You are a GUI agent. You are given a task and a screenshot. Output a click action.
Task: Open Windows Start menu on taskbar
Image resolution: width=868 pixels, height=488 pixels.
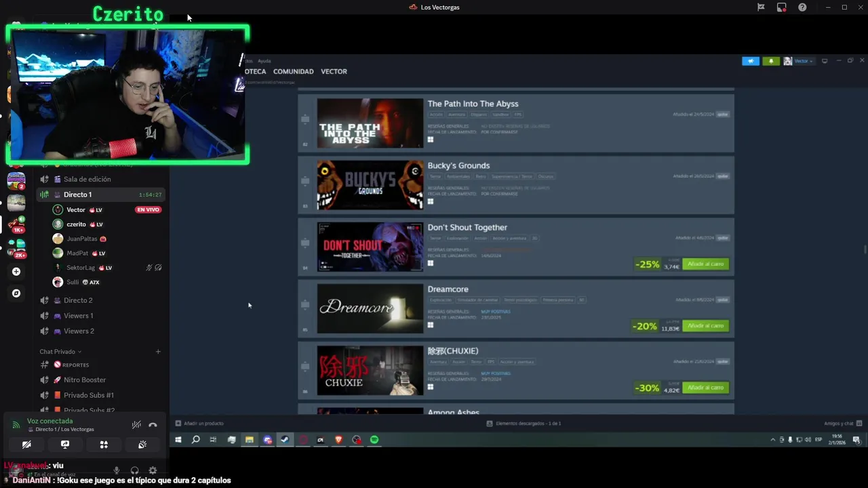pos(178,440)
